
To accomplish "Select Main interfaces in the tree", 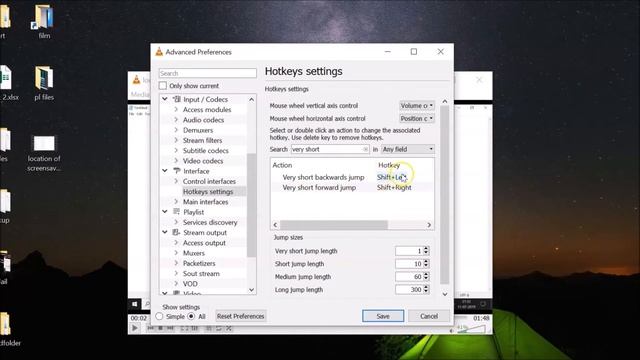I will [x=205, y=202].
